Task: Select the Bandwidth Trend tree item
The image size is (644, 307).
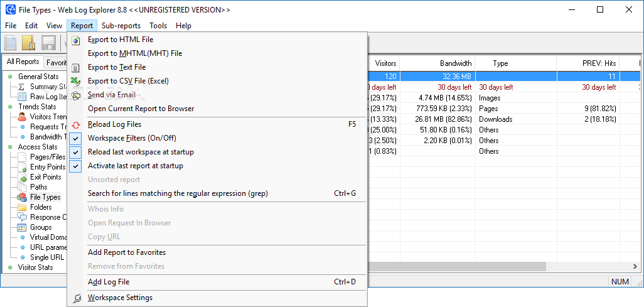Action: pyautogui.click(x=48, y=137)
